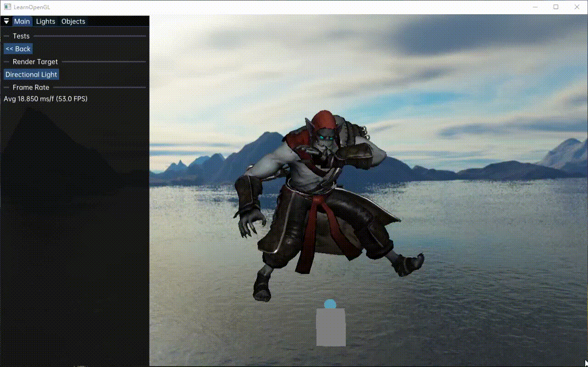Maximize the LearnOpenGL window

(x=556, y=7)
